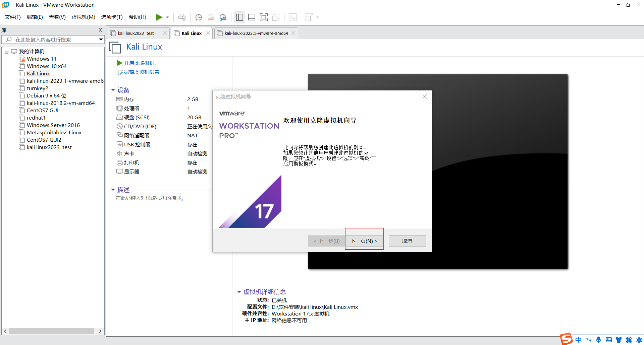Click the green power-on play toolbar icon

159,17
